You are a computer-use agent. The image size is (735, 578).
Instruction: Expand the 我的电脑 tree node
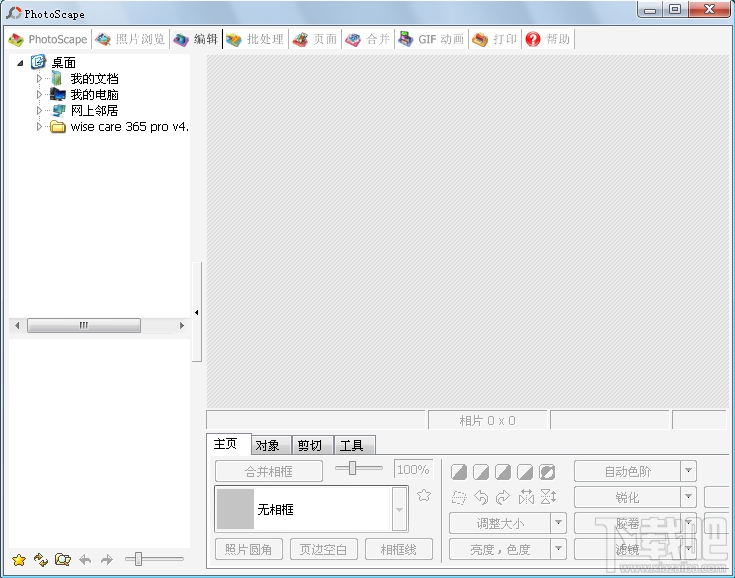coord(39,95)
